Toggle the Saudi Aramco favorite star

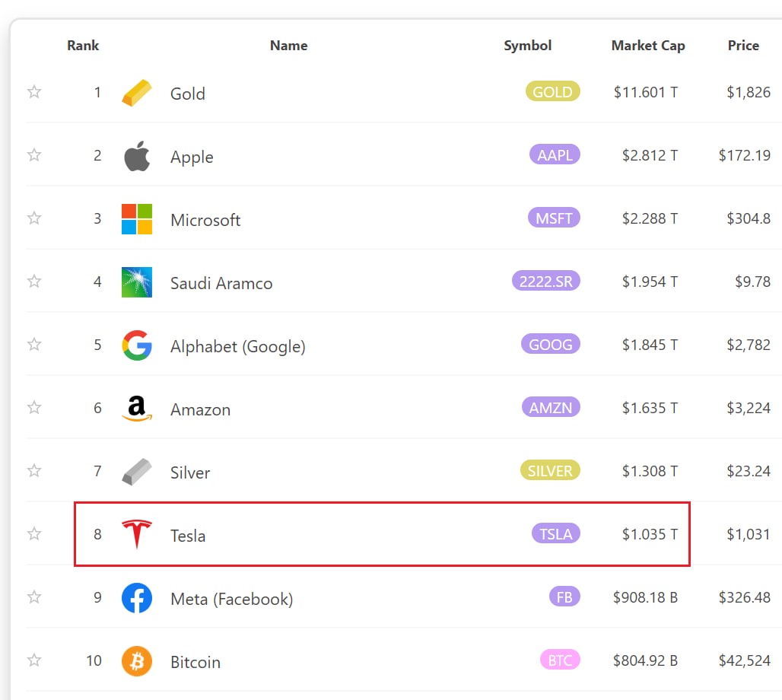point(34,281)
